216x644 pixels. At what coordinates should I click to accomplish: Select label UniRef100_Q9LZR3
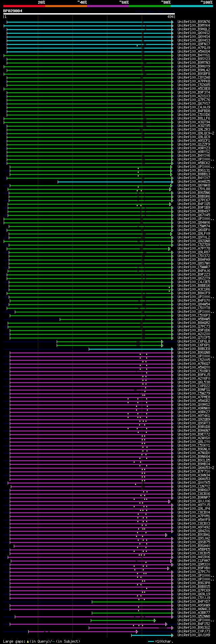[x=194, y=130]
